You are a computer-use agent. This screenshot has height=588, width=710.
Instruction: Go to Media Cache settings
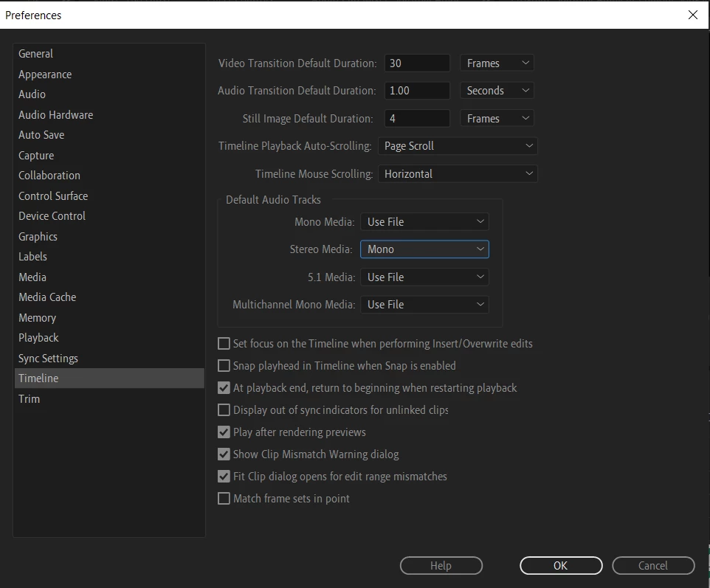[108, 297]
